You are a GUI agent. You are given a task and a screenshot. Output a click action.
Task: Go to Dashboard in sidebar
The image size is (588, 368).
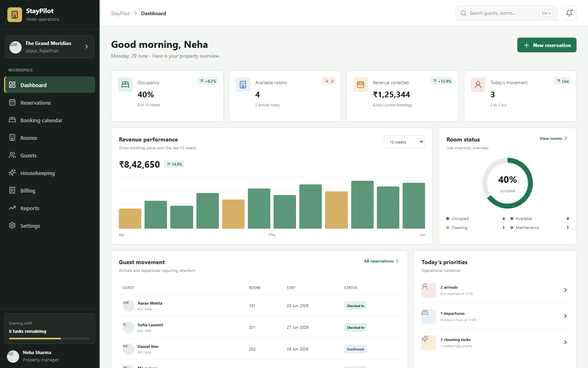pyautogui.click(x=50, y=85)
